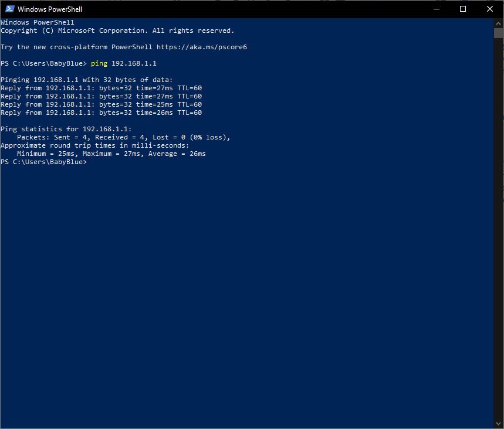Click the "Pinging 192.168.1.1 with 32 bytes" line

(87, 80)
